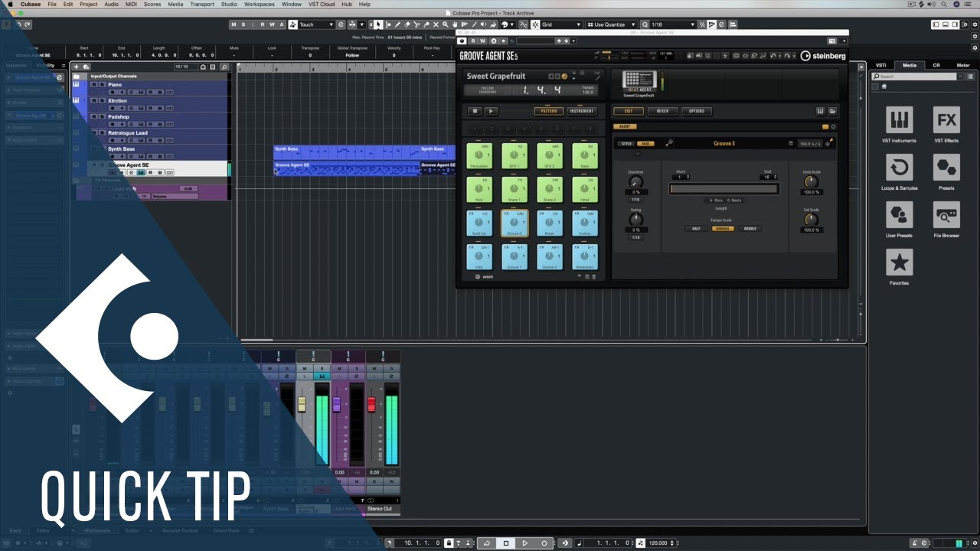Image resolution: width=980 pixels, height=551 pixels.
Task: Trigger the Percussion pad
Action: [479, 156]
